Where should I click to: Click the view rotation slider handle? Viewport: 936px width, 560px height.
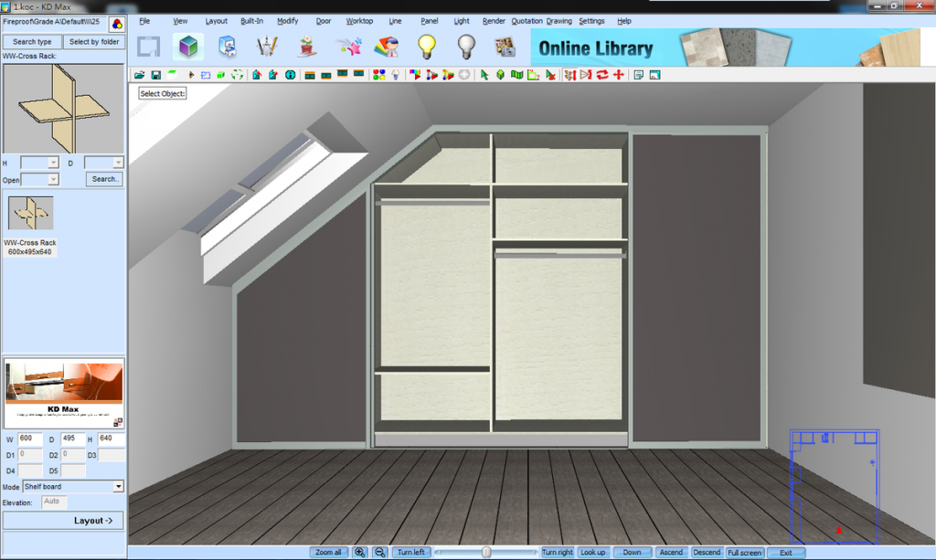tap(486, 552)
